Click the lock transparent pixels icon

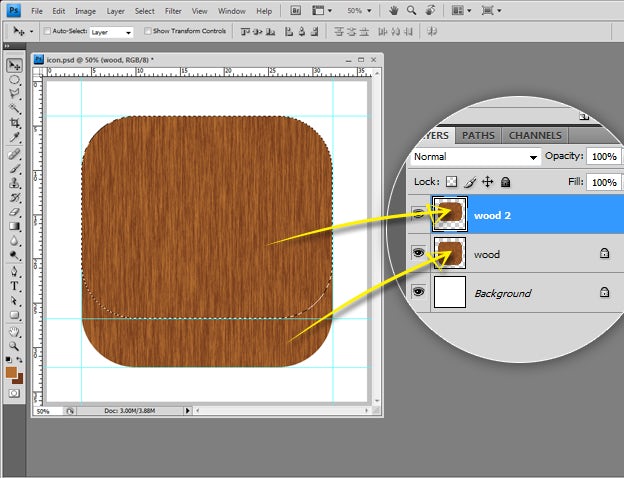pos(451,182)
